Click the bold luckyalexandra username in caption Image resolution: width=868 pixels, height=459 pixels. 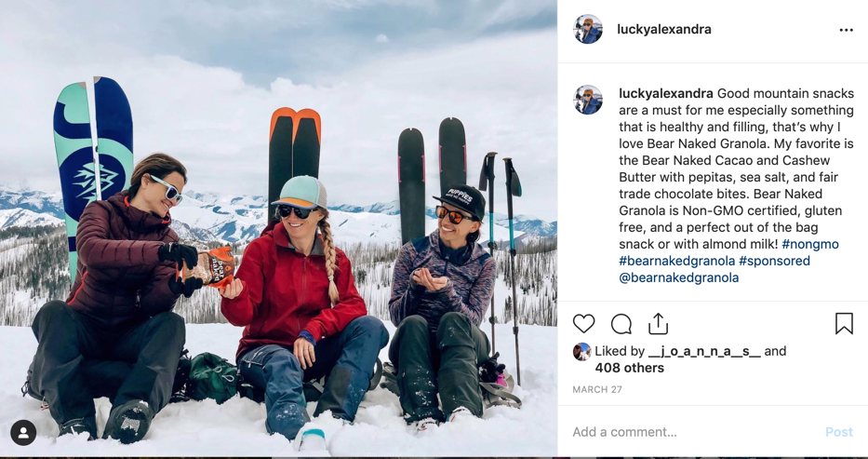tap(666, 94)
